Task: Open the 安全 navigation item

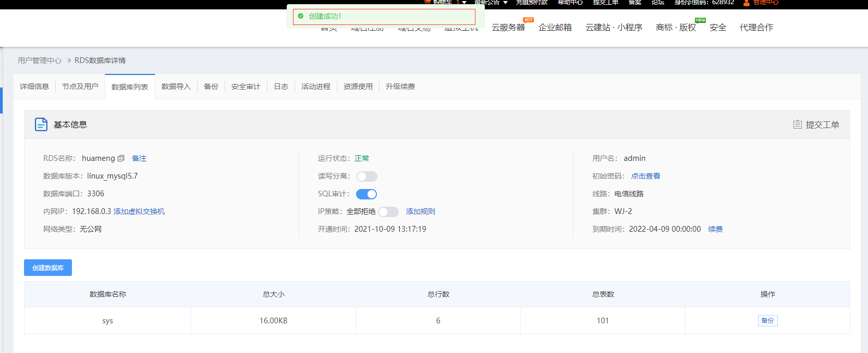Action: pyautogui.click(x=718, y=27)
